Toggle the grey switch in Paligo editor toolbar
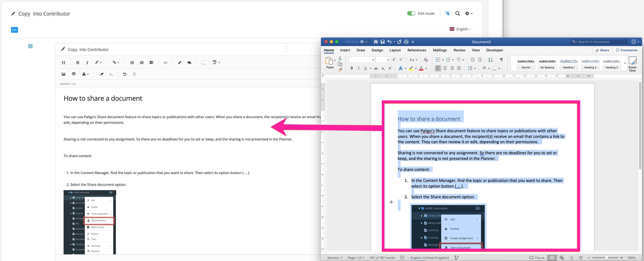Image resolution: width=644 pixels, height=261 pixels. click(x=205, y=62)
